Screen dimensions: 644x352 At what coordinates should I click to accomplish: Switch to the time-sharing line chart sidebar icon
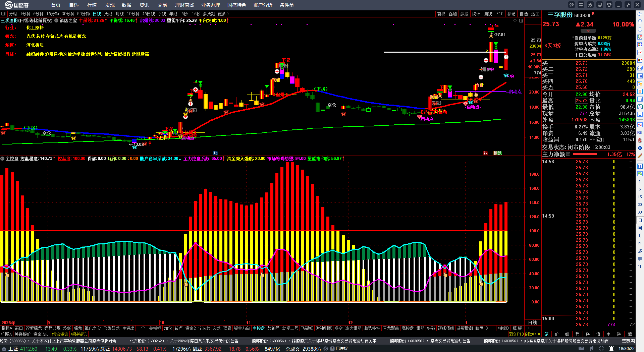click(640, 53)
